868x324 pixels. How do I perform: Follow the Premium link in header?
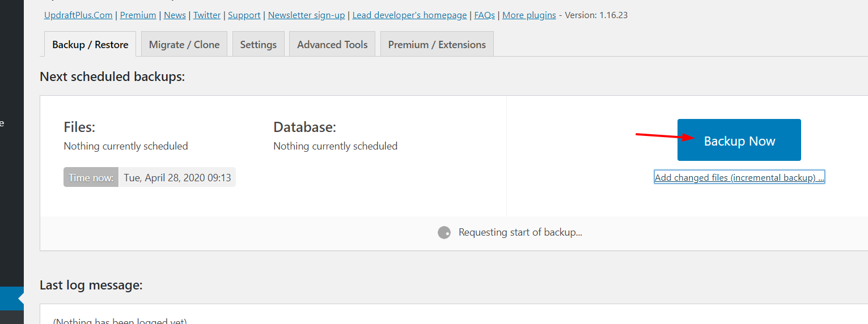pos(138,15)
